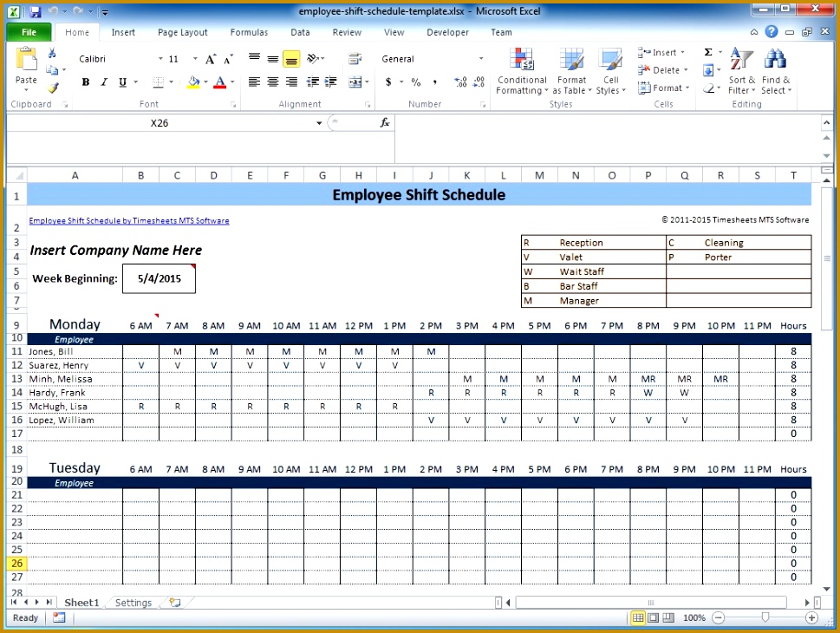Select the Format Painter tool
840x633 pixels.
(52, 86)
